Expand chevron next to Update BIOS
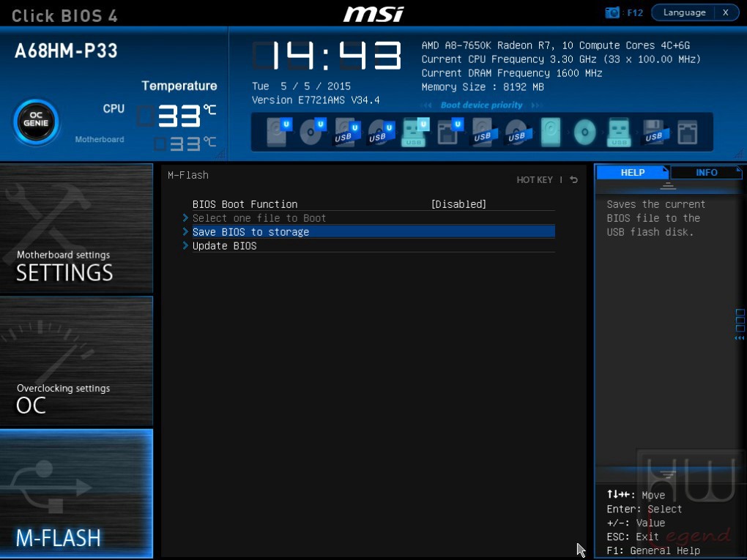Screen dimensions: 747x560 tap(185, 246)
